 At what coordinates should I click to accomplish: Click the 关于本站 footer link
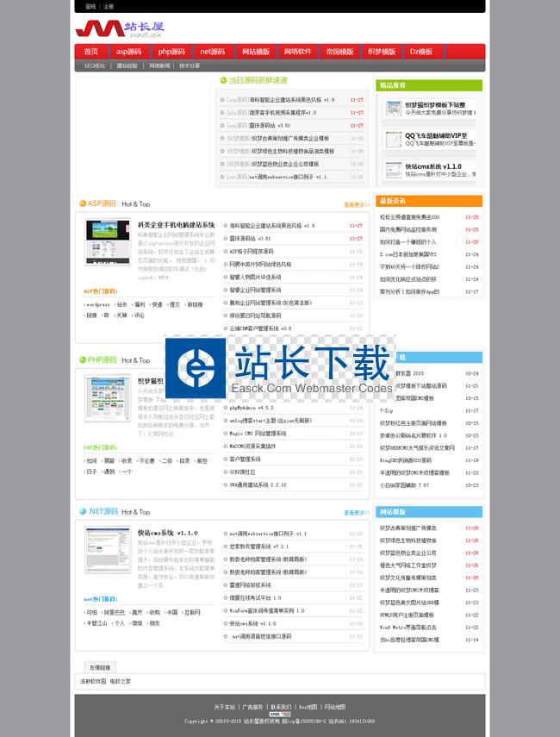pyautogui.click(x=224, y=707)
